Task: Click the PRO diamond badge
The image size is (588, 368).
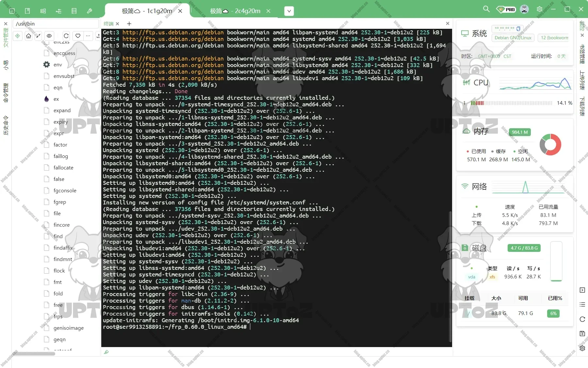Action: pos(506,9)
